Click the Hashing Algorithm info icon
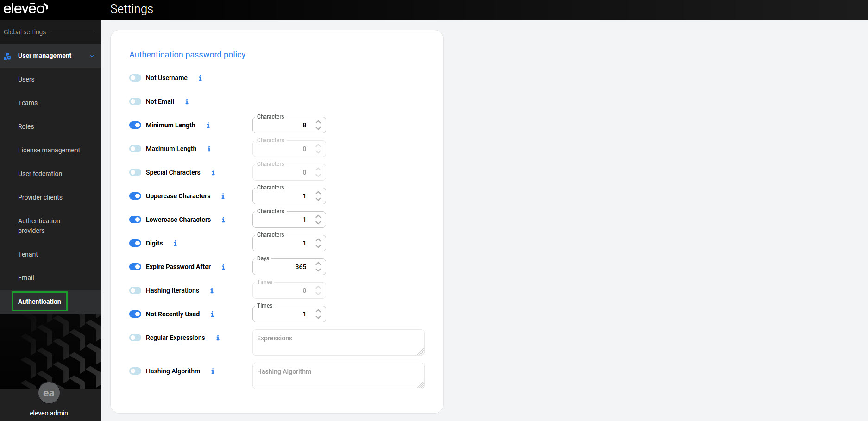Viewport: 868px width, 421px height. coord(213,371)
